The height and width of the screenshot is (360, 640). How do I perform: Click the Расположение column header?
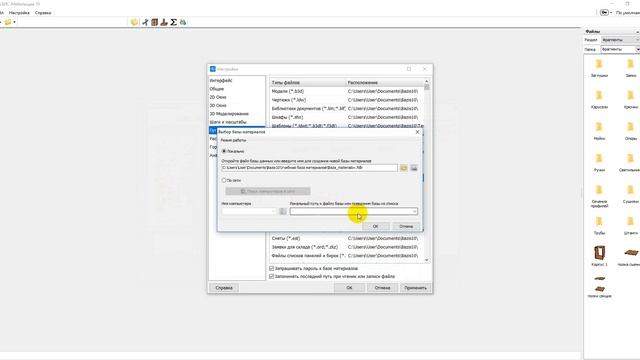384,82
